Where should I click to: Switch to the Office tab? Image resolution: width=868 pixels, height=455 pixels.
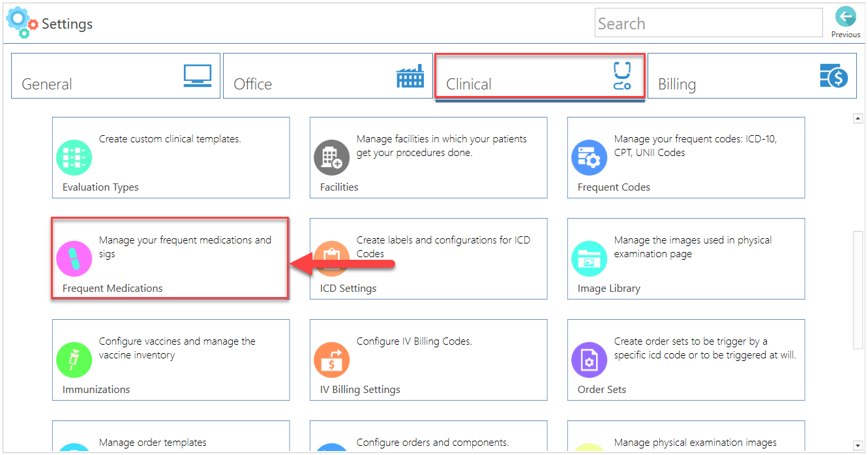pyautogui.click(x=328, y=76)
